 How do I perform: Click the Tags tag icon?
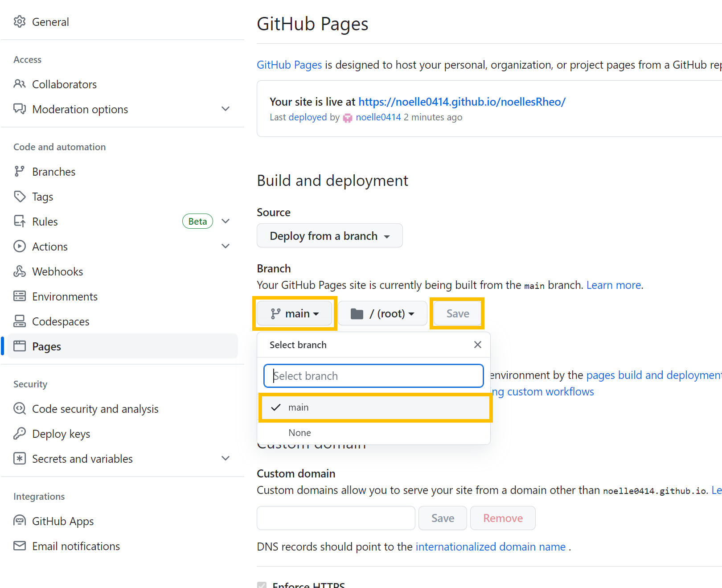20,196
